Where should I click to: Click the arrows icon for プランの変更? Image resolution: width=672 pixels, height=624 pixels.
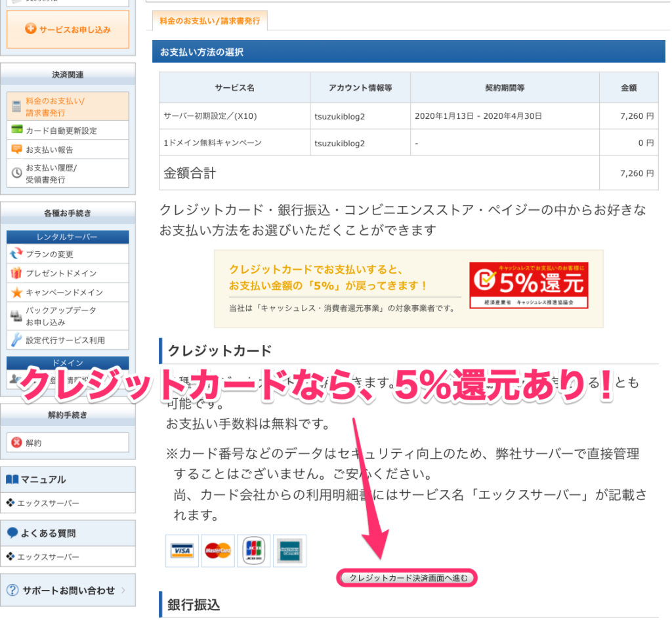click(x=16, y=253)
